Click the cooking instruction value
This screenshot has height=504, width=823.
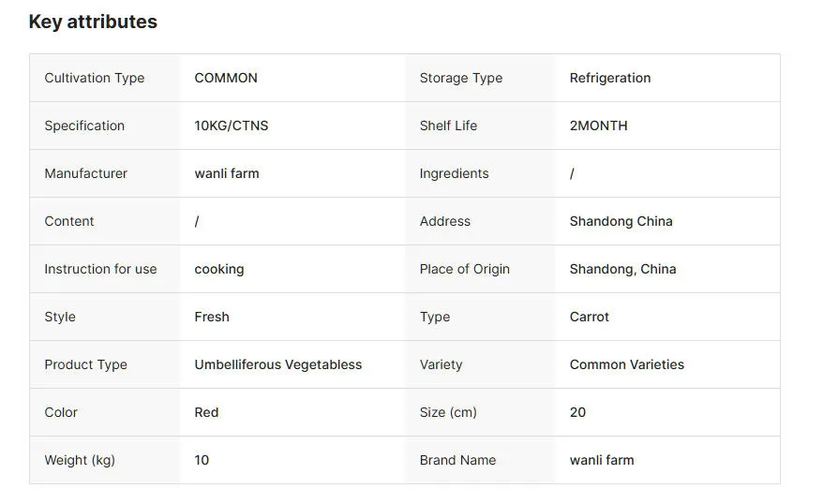point(219,269)
